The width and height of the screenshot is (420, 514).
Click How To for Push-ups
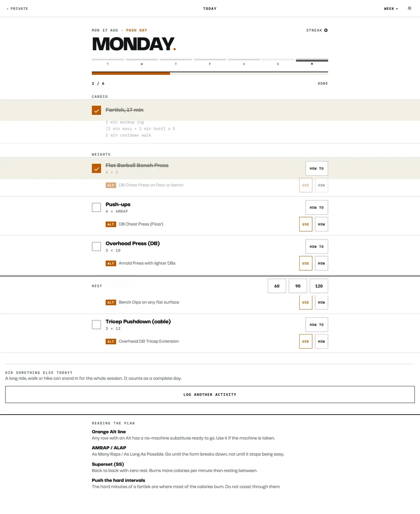click(x=317, y=207)
